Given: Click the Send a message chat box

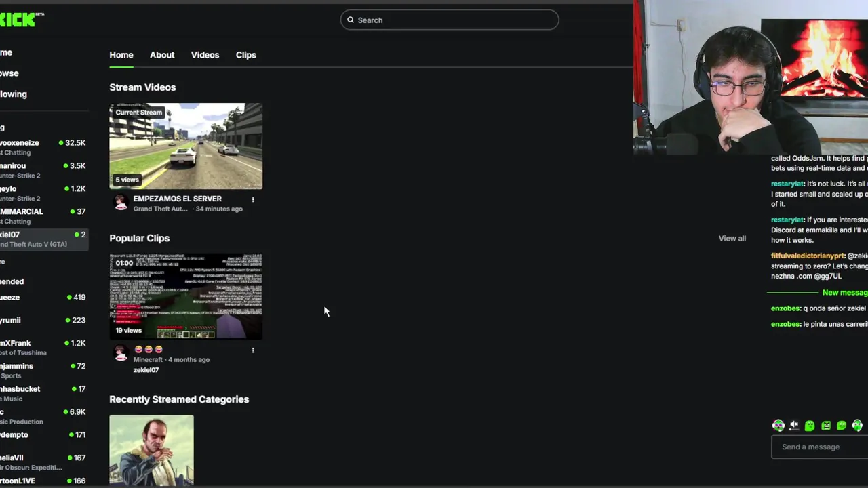Looking at the screenshot, I should coord(820,447).
